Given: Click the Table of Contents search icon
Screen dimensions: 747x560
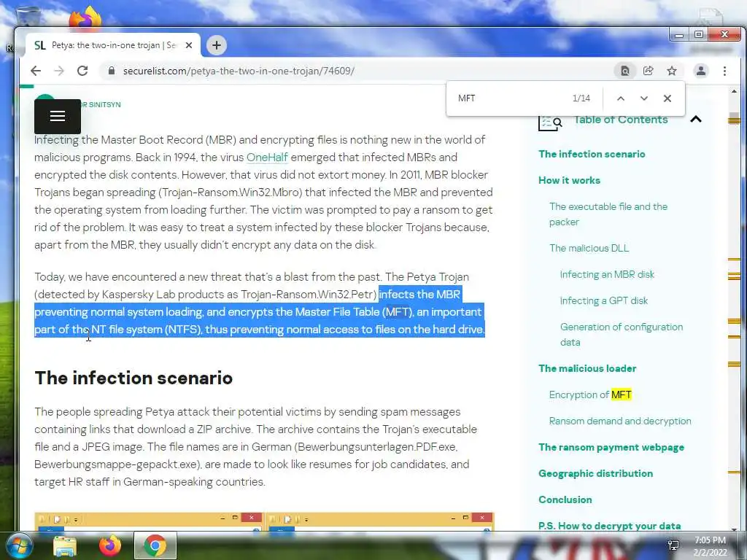Looking at the screenshot, I should (550, 122).
